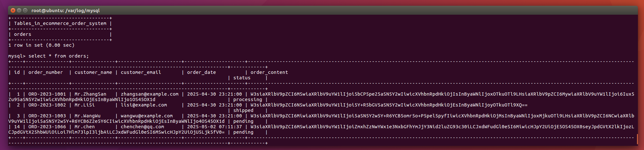The height and width of the screenshot is (150, 644).
Task: Click order number ORD-2023-1066
Action: [47, 127]
